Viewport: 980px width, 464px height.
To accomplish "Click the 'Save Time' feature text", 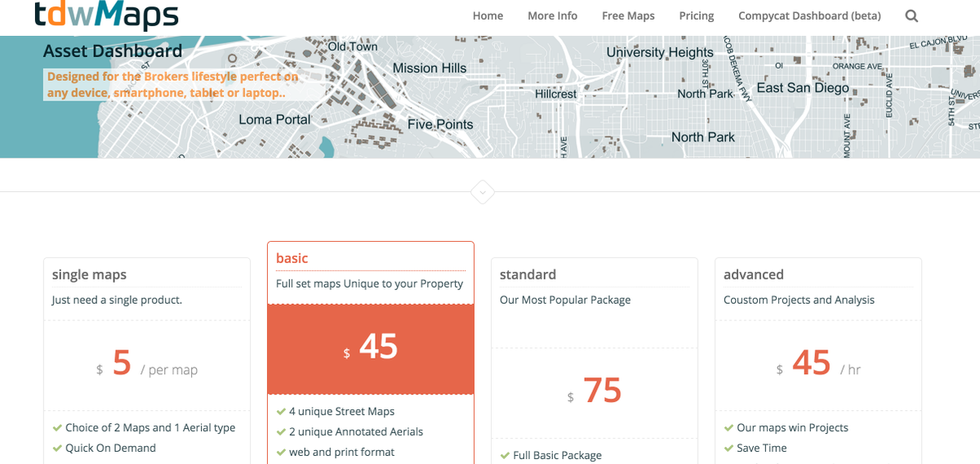I will (x=762, y=448).
